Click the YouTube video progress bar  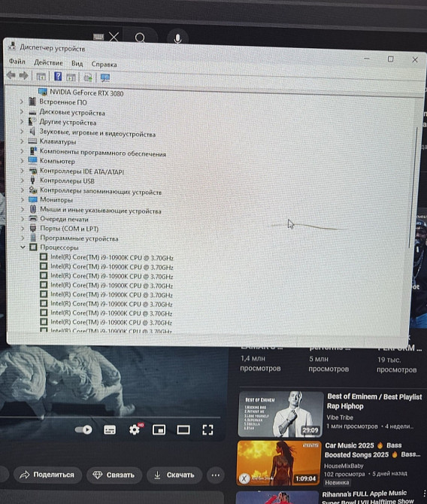pos(110,417)
